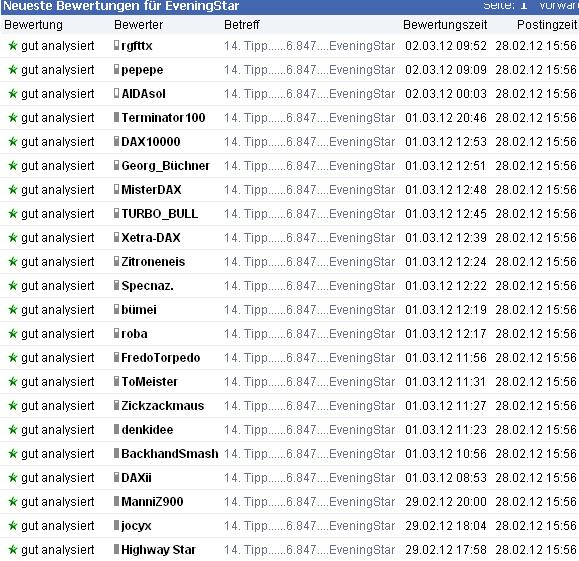Click the status icon beside Zickzackmaus
Image resolution: width=579 pixels, height=561 pixels.
click(116, 405)
